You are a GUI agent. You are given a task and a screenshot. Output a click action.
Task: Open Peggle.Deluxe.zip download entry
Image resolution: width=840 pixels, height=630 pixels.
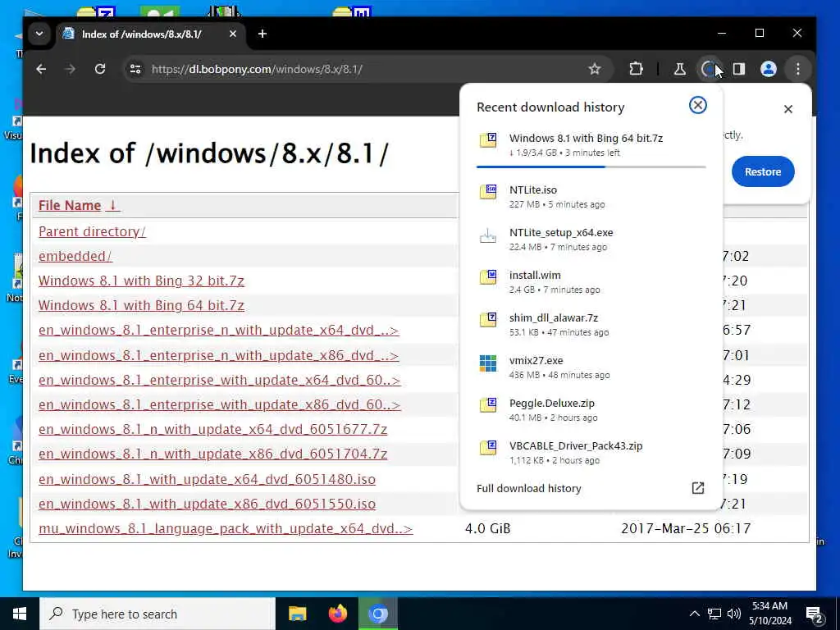[x=591, y=410]
